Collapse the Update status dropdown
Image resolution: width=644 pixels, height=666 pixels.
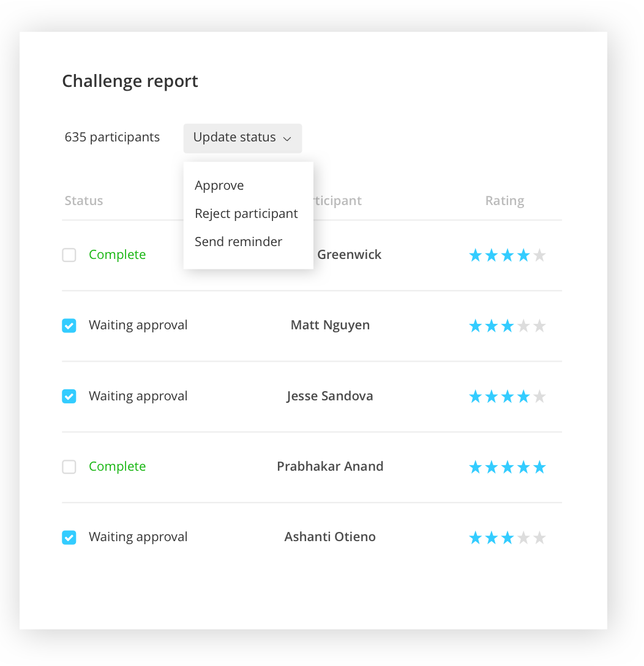(x=242, y=138)
